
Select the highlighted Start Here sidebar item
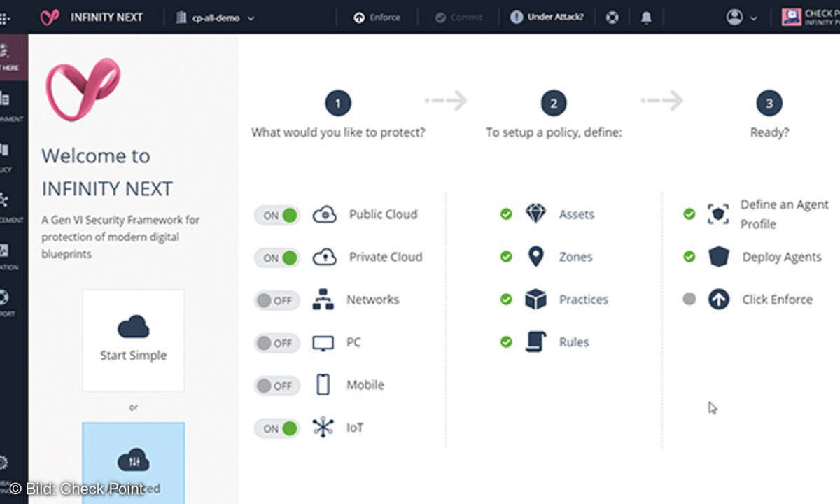click(13, 56)
